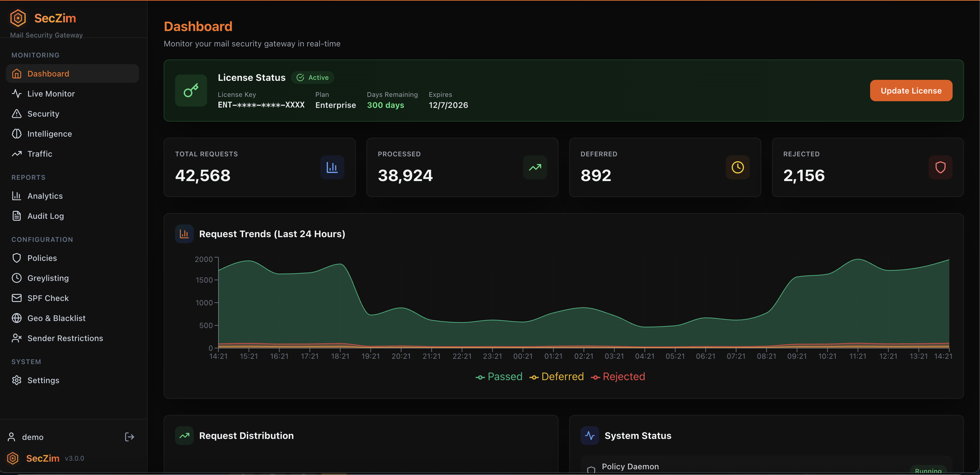
Task: Click the license key icon
Action: 191,91
